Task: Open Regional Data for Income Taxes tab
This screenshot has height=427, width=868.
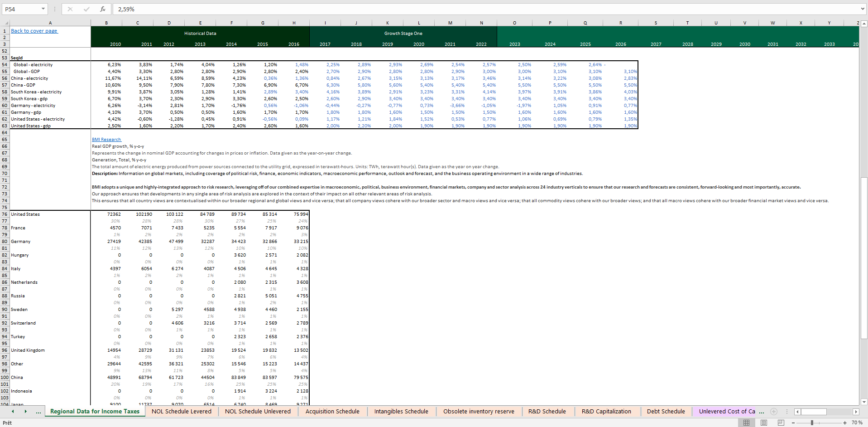Action: 95,412
